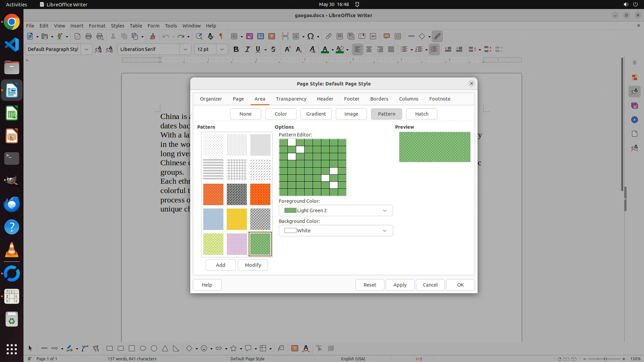Toggle bold formatting in toolbar
644x362 pixels.
[236, 49]
